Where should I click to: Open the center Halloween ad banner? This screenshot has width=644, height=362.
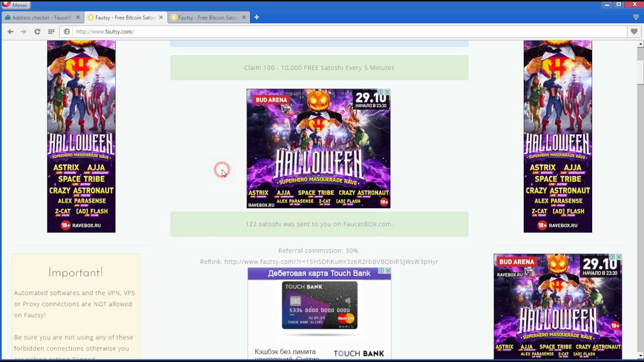[x=318, y=148]
